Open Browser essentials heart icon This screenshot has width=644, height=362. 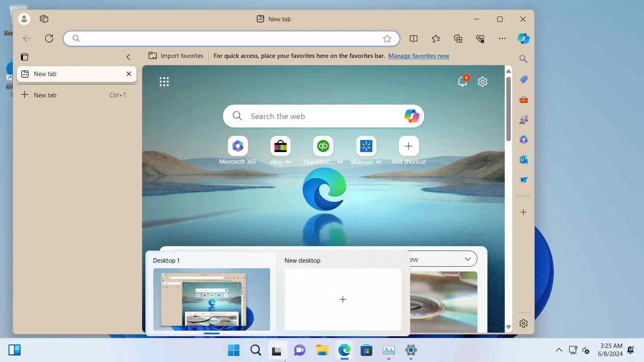480,39
